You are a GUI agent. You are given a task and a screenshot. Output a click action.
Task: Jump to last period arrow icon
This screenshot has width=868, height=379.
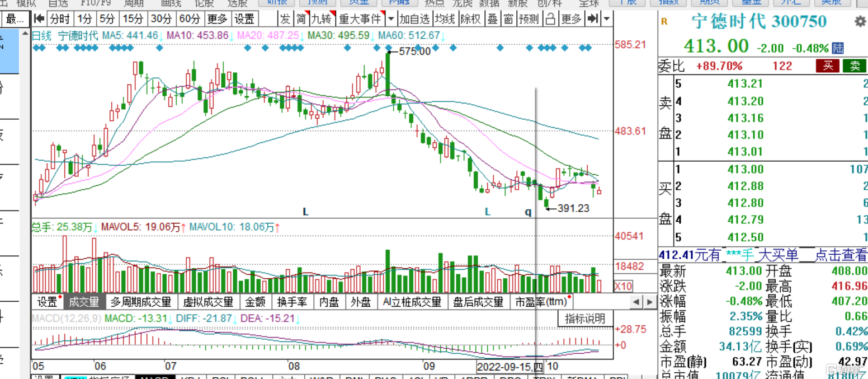[593, 19]
